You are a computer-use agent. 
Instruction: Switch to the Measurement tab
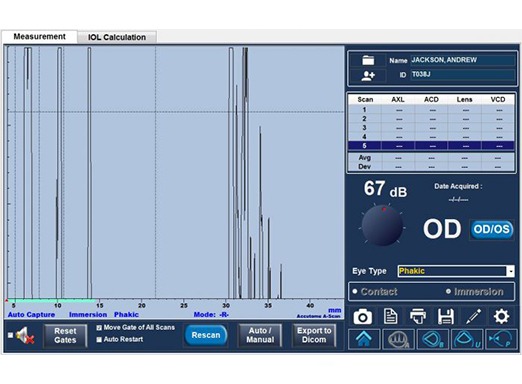pos(39,36)
